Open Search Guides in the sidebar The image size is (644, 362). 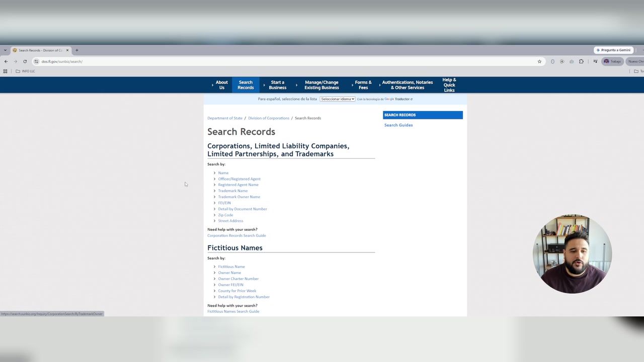click(x=398, y=125)
